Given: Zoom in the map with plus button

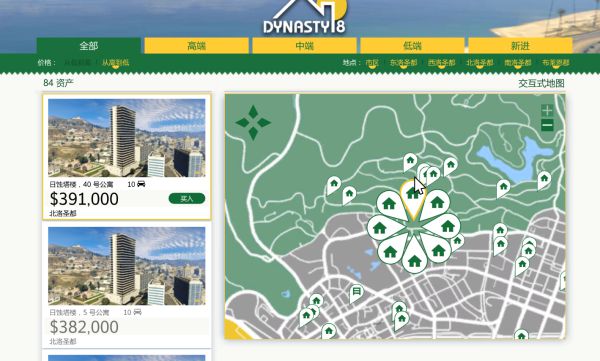Looking at the screenshot, I should [x=547, y=111].
